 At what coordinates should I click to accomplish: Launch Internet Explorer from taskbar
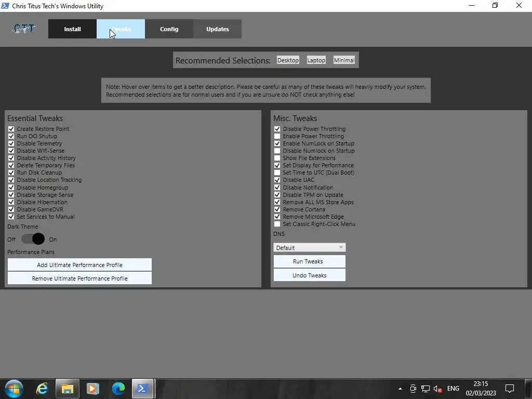tap(42, 389)
